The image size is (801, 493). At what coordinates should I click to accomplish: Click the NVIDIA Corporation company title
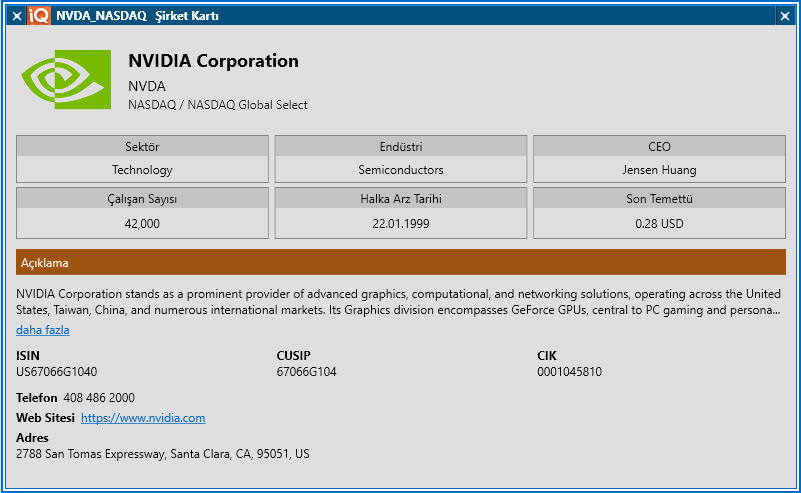tap(214, 61)
